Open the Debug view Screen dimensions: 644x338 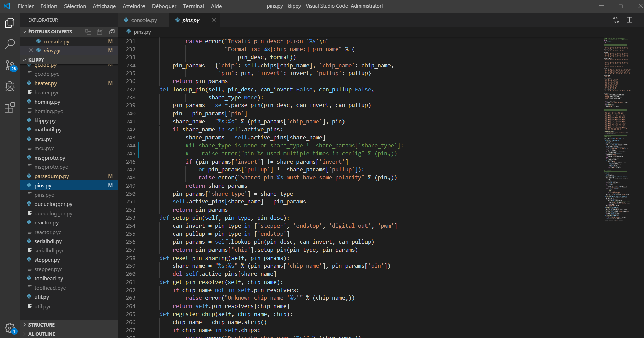pos(9,87)
